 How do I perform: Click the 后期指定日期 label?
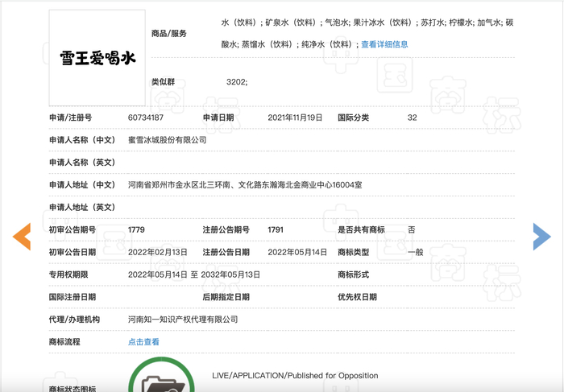click(x=226, y=297)
